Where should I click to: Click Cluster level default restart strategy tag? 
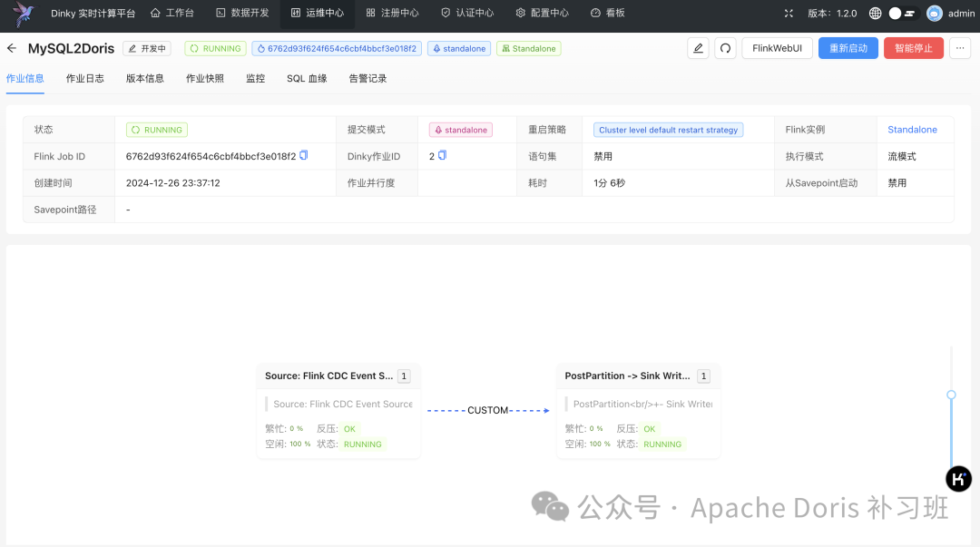668,130
